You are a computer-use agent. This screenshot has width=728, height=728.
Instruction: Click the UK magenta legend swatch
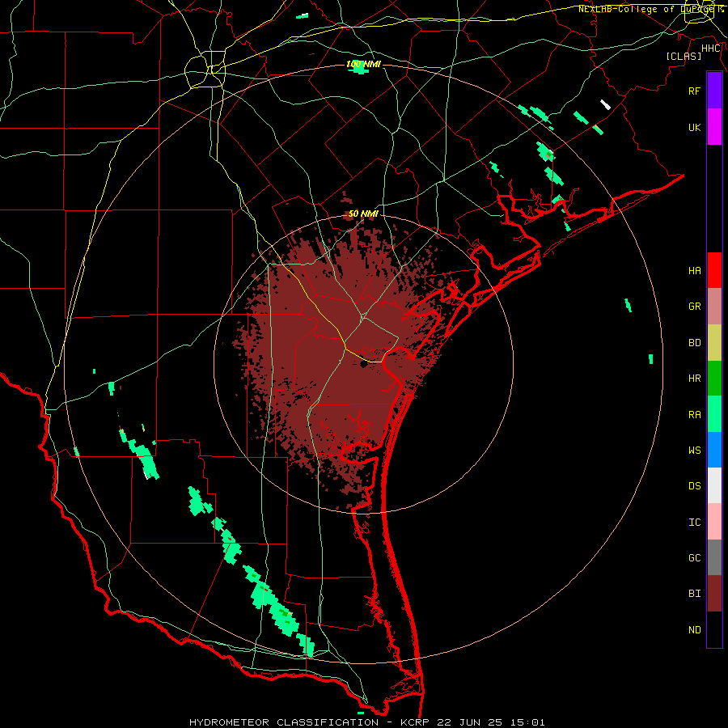(x=714, y=127)
